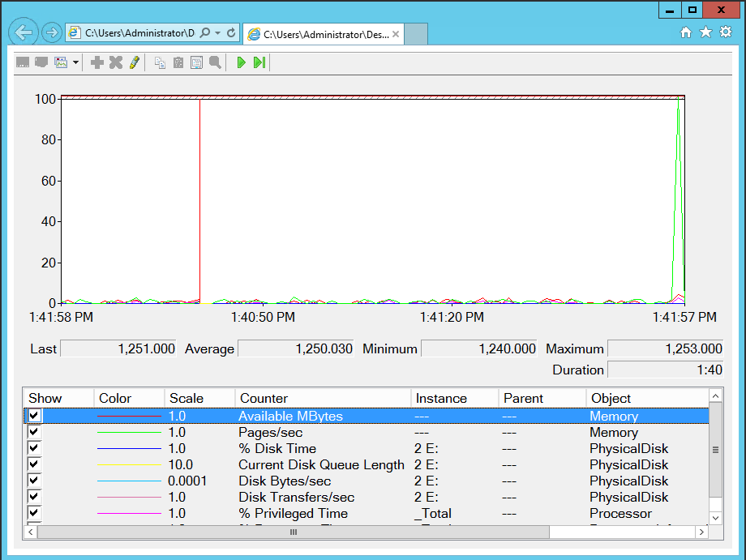746x560 pixels.
Task: Click the Home icon in browser
Action: (685, 32)
